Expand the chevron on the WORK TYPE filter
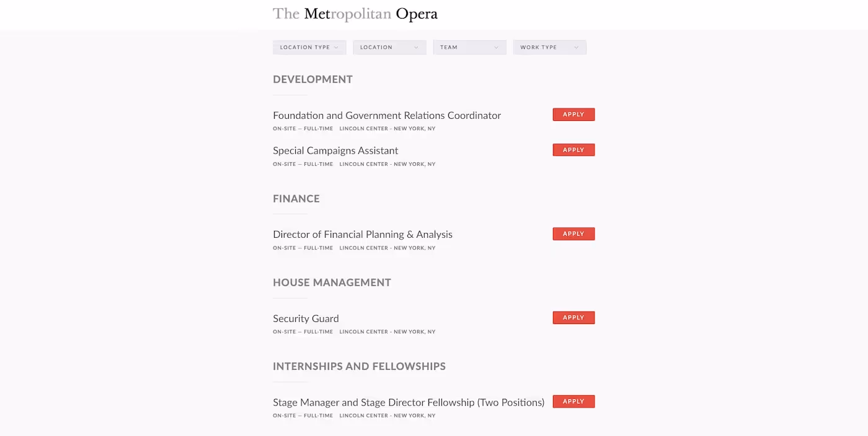The height and width of the screenshot is (436, 868). (577, 47)
